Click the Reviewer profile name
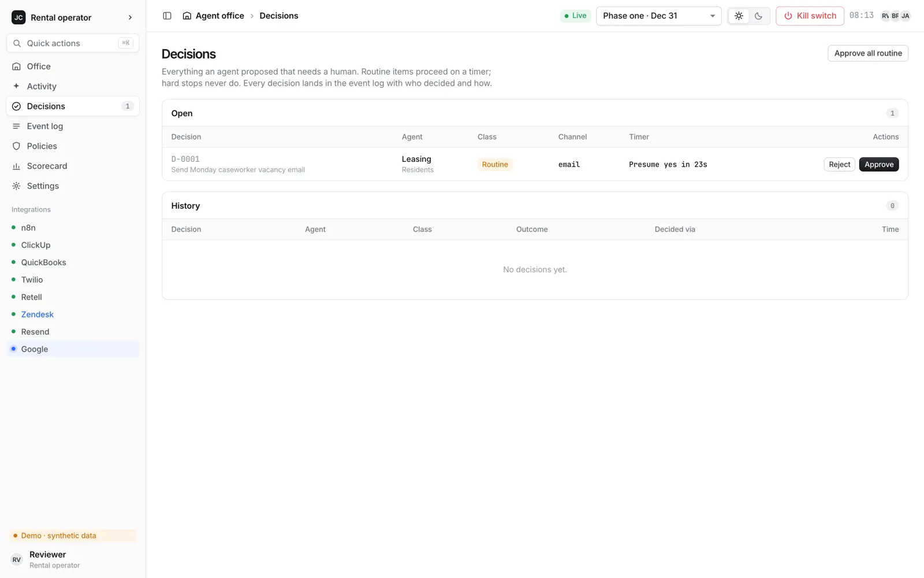The height and width of the screenshot is (578, 924). pos(47,554)
